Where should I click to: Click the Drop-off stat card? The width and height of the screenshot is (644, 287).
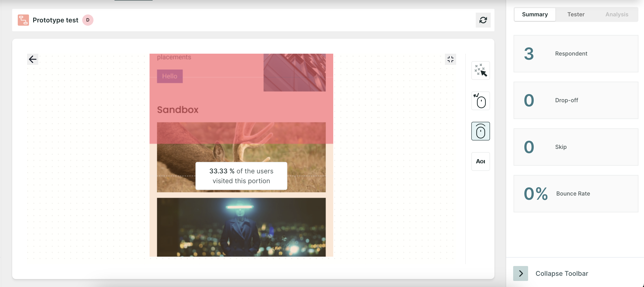click(x=576, y=100)
